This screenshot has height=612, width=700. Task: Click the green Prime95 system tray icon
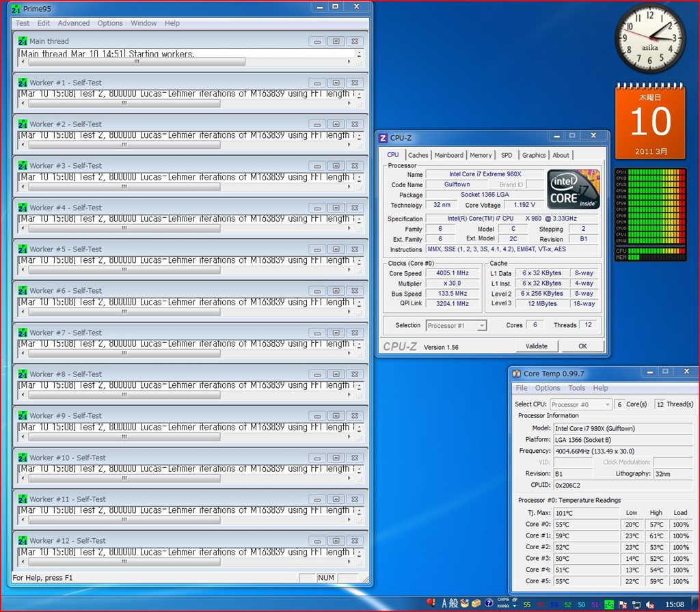coord(608,604)
